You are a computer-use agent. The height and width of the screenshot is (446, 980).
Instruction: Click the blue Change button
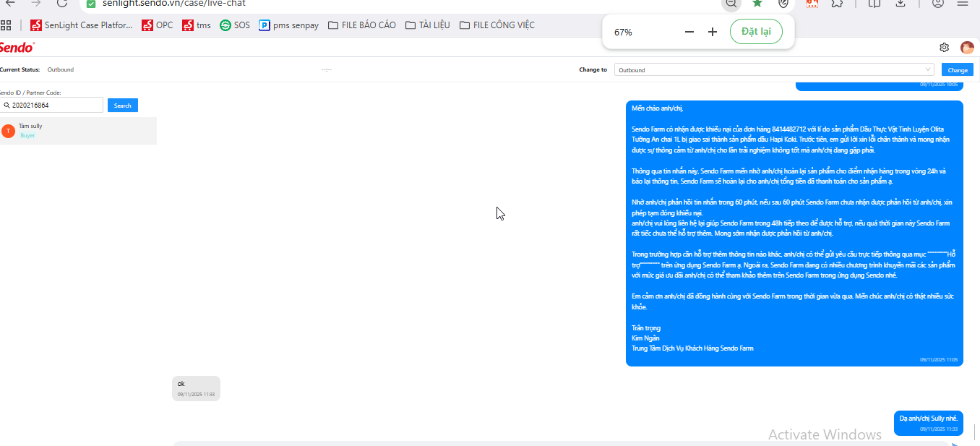pyautogui.click(x=958, y=70)
